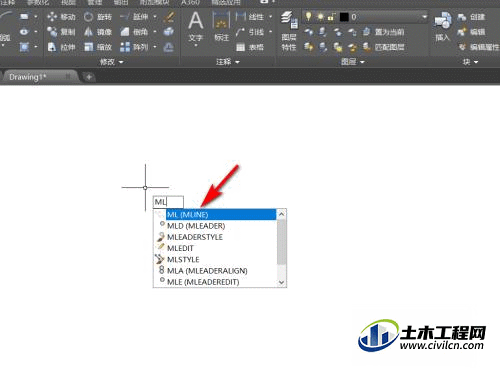The image size is (500, 375).
Task: Click inside the ML command input box
Action: 168,202
